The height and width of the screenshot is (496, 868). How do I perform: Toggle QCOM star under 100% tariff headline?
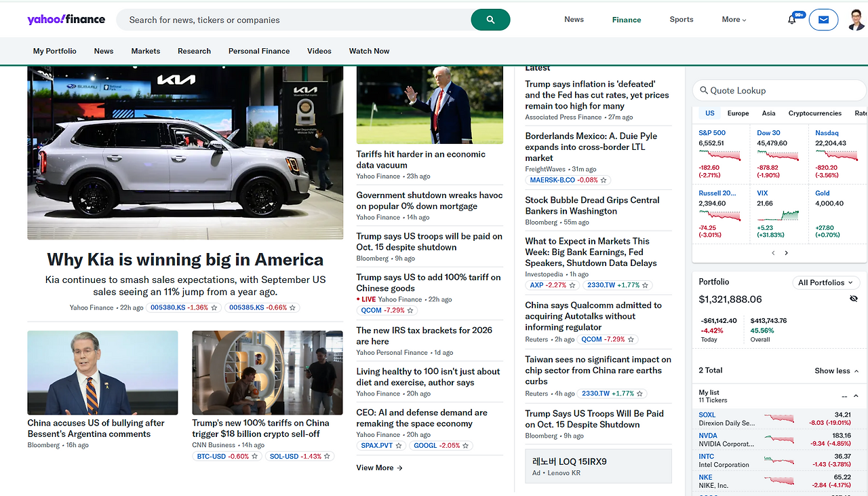point(410,310)
